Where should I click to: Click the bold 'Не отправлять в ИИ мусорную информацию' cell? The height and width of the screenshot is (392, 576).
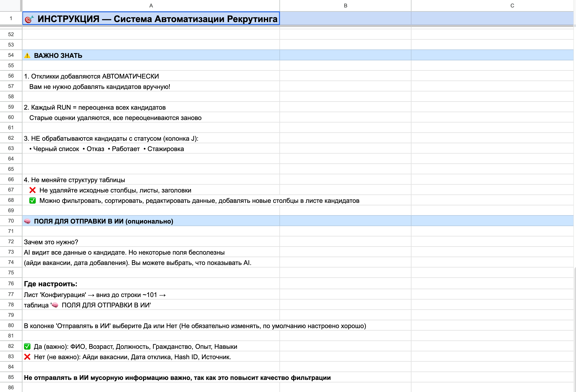pyautogui.click(x=177, y=378)
